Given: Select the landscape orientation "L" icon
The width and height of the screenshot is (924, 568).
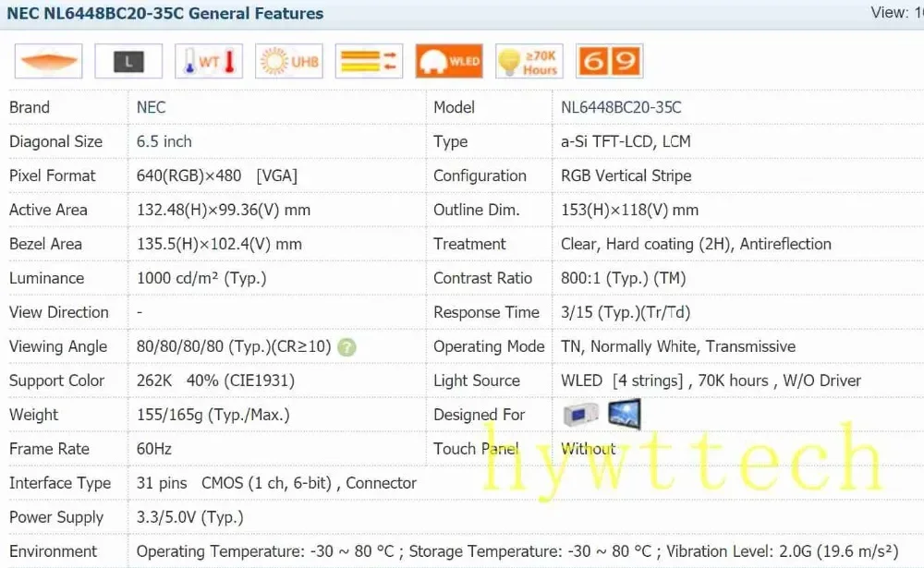Looking at the screenshot, I should point(128,60).
